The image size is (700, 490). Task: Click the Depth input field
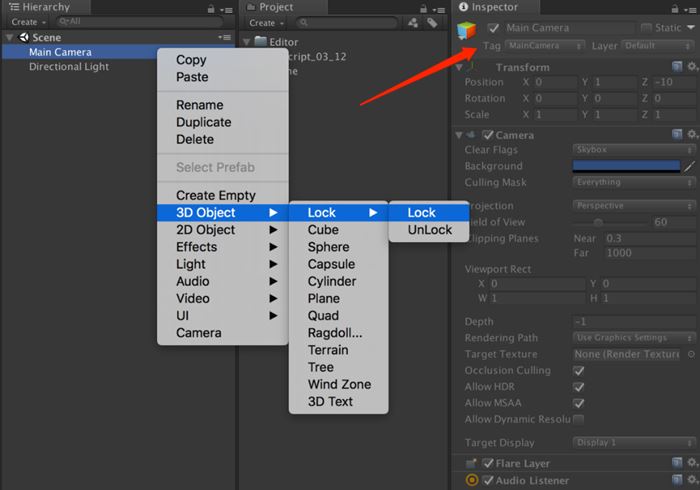[635, 322]
